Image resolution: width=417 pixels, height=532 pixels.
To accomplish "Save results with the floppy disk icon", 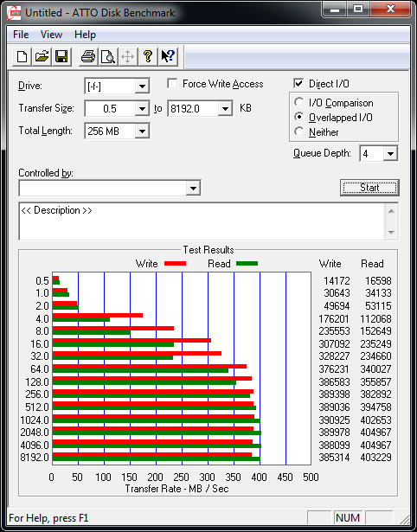I will tap(61, 56).
